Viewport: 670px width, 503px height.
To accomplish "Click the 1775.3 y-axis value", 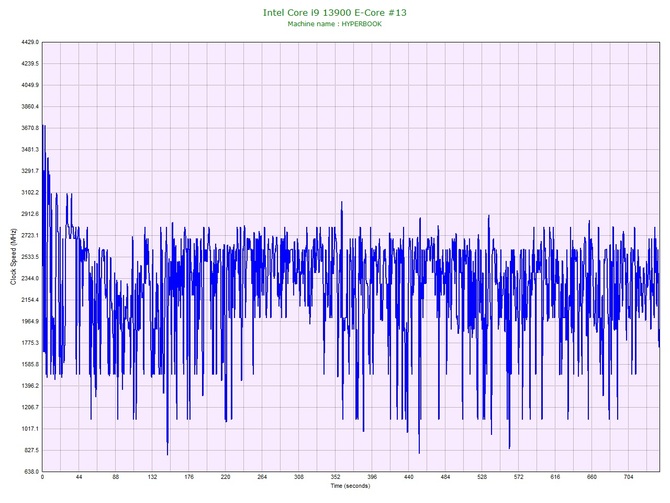I will (30, 343).
